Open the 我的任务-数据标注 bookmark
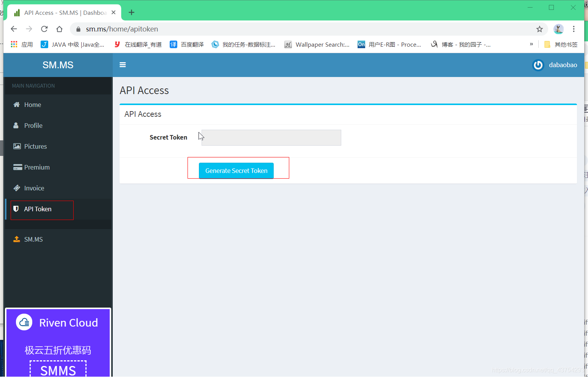The image size is (588, 377). (244, 44)
